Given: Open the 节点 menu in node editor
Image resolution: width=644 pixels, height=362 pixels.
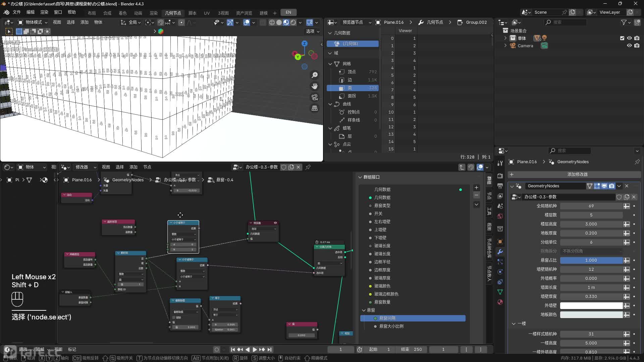Looking at the screenshot, I should coord(147,167).
